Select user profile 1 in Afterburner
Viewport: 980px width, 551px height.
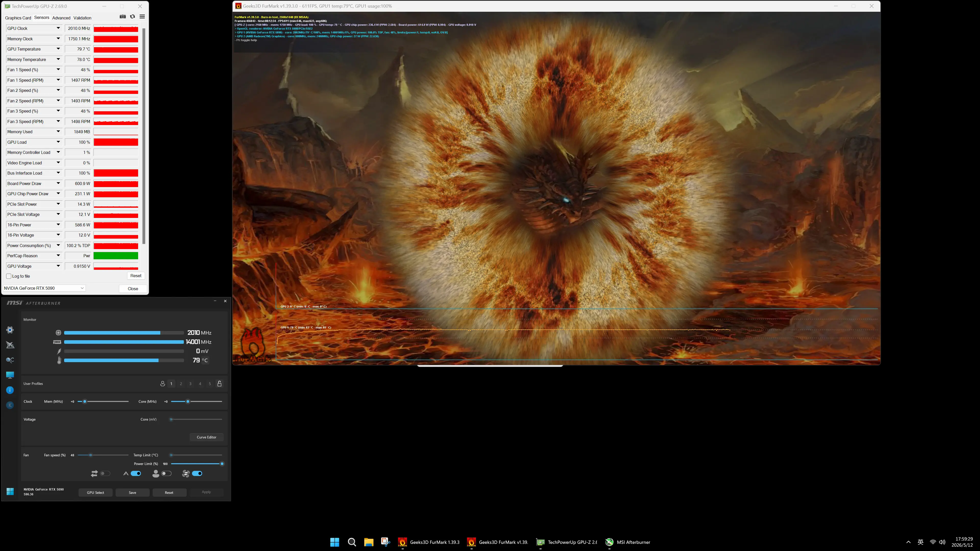pos(171,384)
